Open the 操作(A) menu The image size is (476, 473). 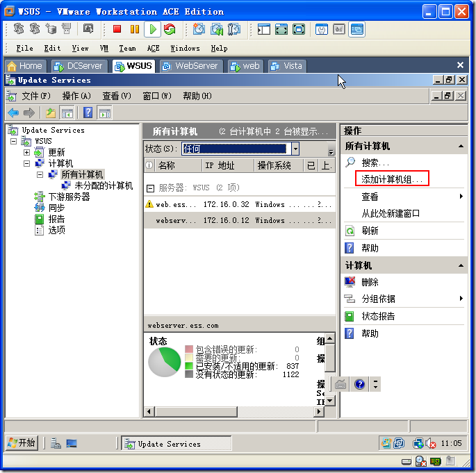76,96
